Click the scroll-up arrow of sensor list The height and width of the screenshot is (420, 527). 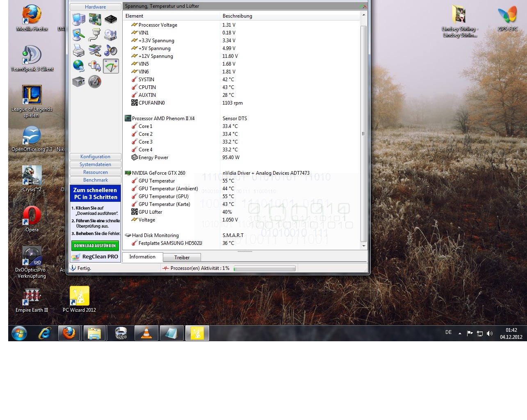363,15
